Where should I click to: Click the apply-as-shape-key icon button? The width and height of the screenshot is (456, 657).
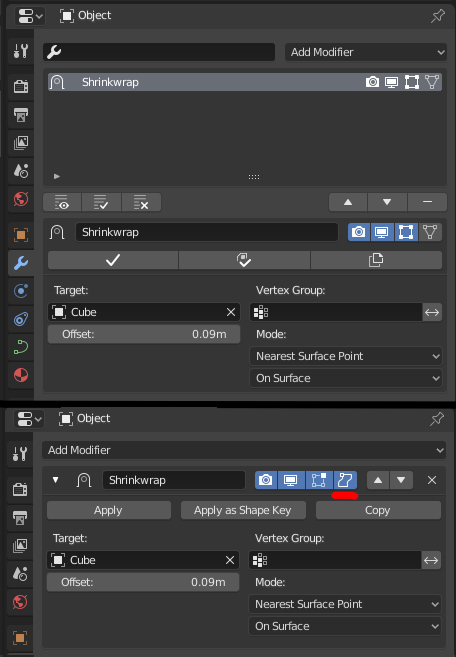click(x=244, y=260)
